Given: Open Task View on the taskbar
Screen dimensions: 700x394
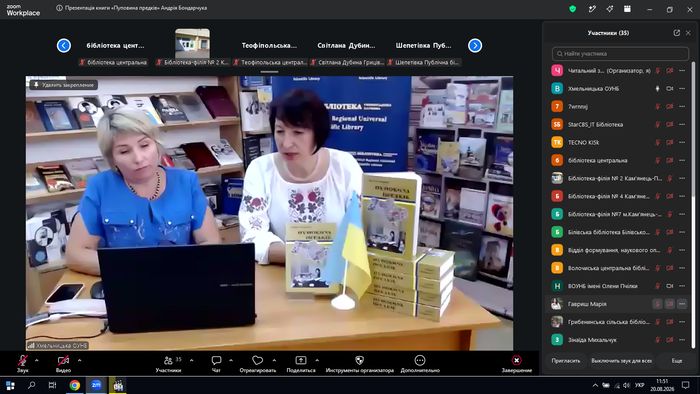Looking at the screenshot, I should pyautogui.click(x=53, y=385).
